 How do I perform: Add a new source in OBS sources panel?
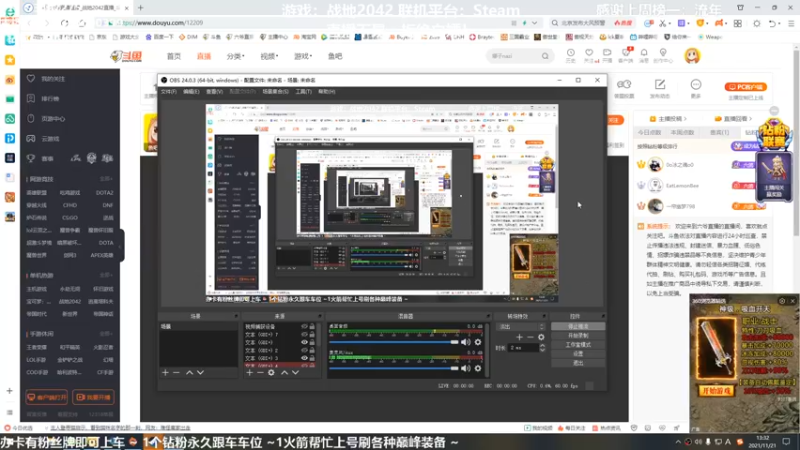[249, 372]
